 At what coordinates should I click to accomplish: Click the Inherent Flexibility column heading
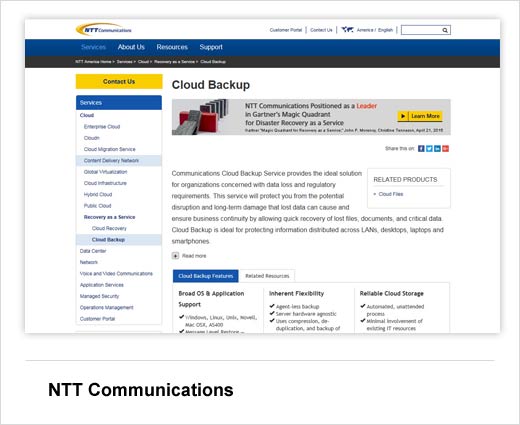pos(296,294)
